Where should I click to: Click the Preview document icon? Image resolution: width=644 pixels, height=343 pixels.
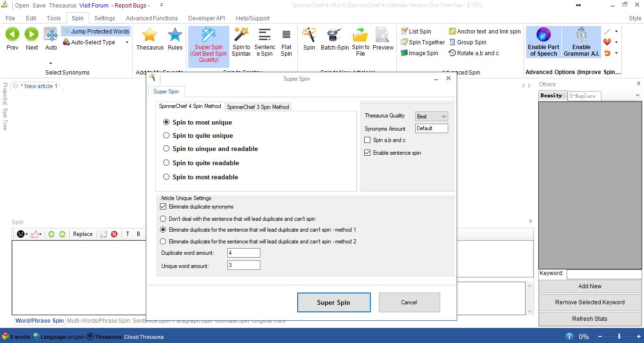(383, 35)
